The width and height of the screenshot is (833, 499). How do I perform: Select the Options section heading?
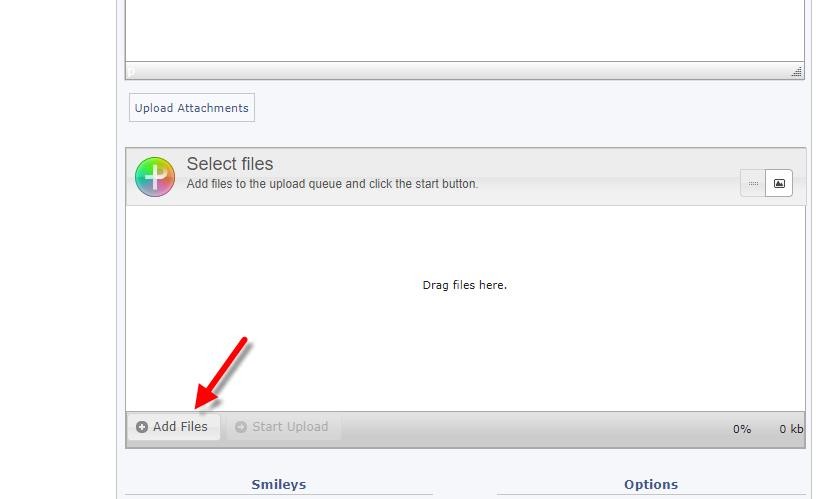click(650, 485)
